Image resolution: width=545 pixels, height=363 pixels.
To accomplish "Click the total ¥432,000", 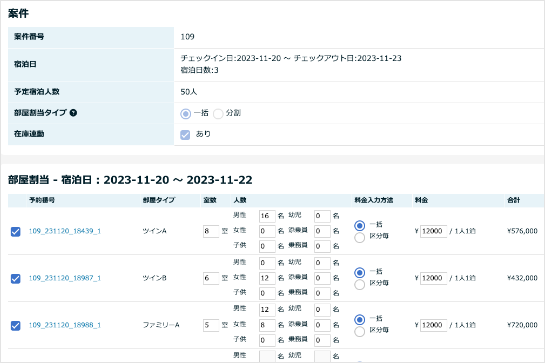I will tap(522, 278).
